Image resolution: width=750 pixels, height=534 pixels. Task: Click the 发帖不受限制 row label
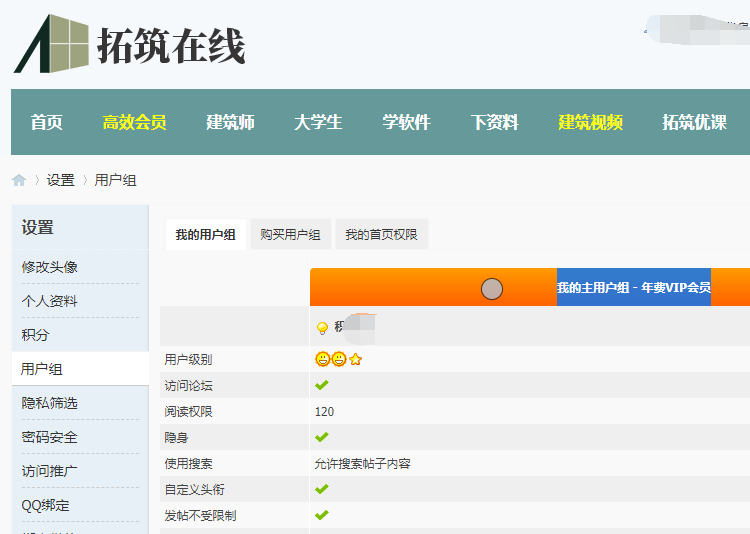200,515
